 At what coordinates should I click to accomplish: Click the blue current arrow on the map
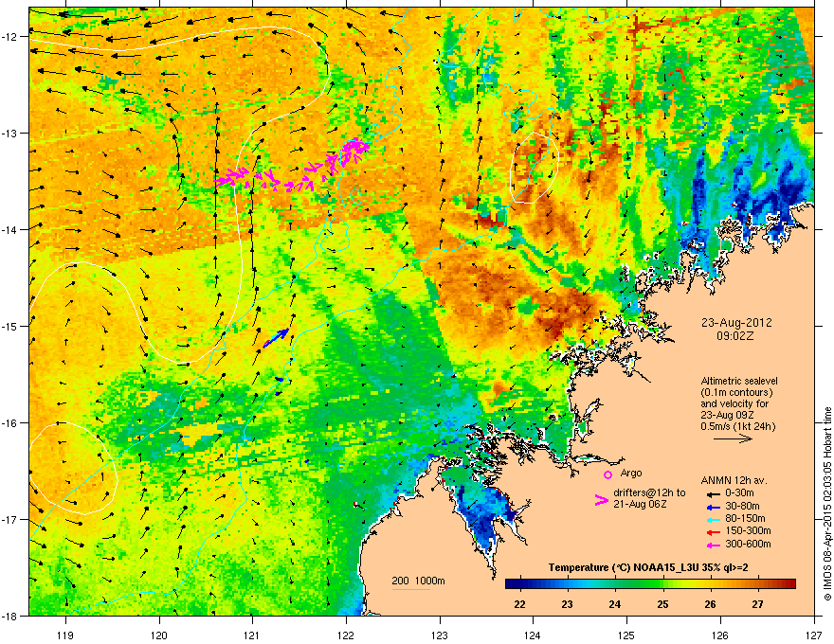[x=276, y=338]
